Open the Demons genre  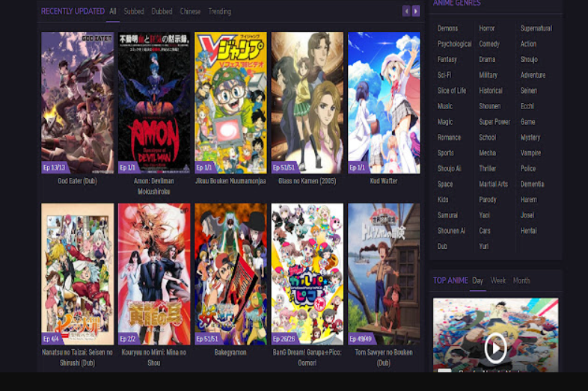[x=447, y=28]
